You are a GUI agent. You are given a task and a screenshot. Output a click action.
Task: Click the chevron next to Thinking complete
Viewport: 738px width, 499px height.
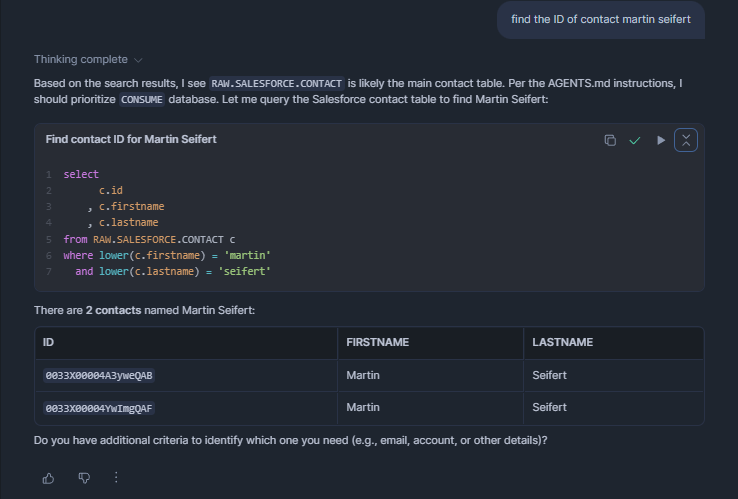(x=138, y=60)
